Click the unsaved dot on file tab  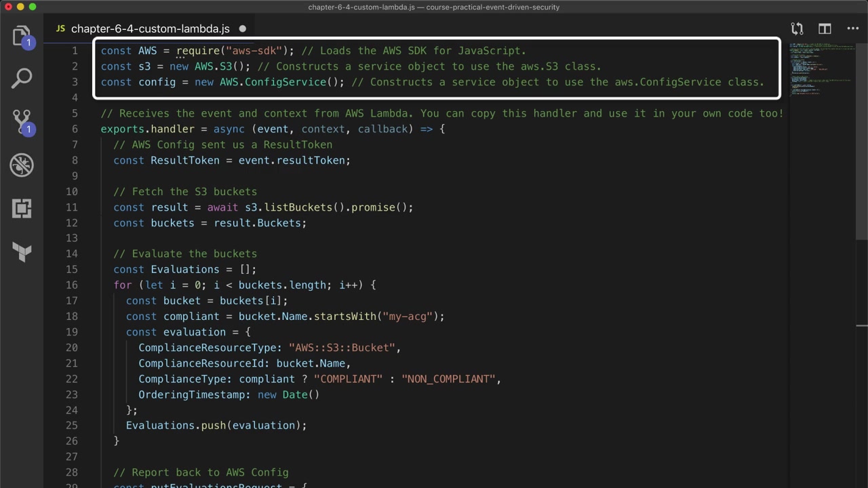pyautogui.click(x=242, y=28)
